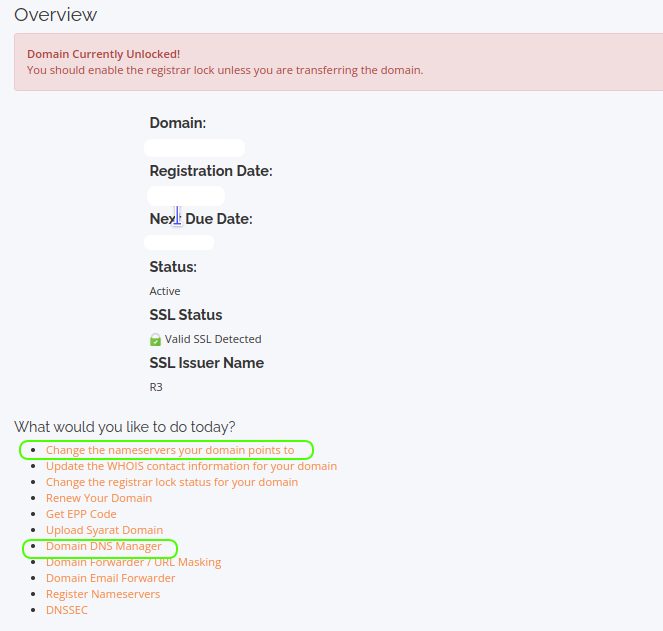Click the green SSL padlock icon
Screen dimensions: 663x631
155,339
